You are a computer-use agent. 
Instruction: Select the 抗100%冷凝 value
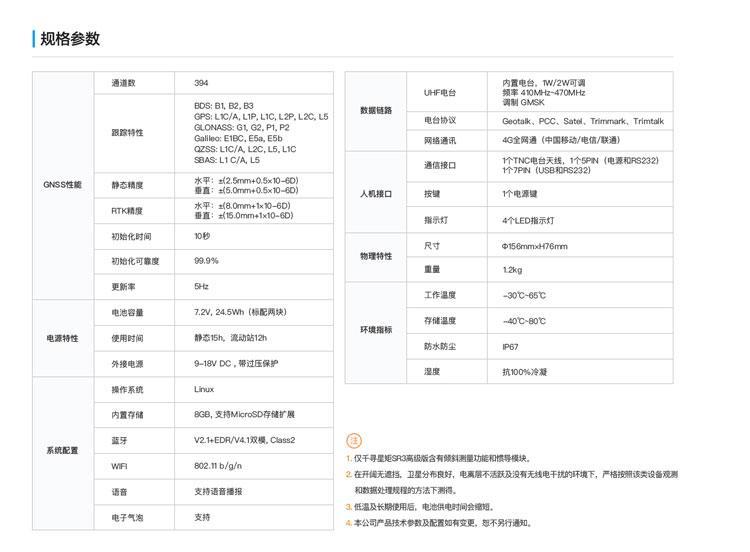point(524,372)
